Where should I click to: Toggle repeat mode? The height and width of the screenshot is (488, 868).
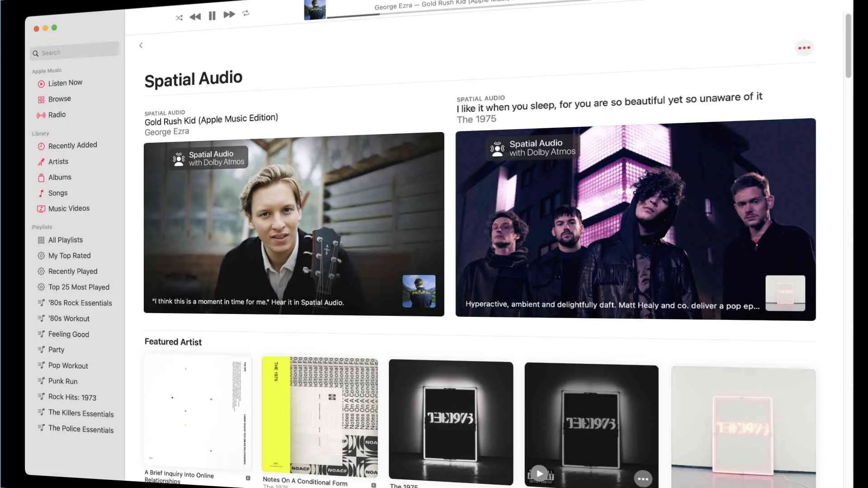pos(246,14)
